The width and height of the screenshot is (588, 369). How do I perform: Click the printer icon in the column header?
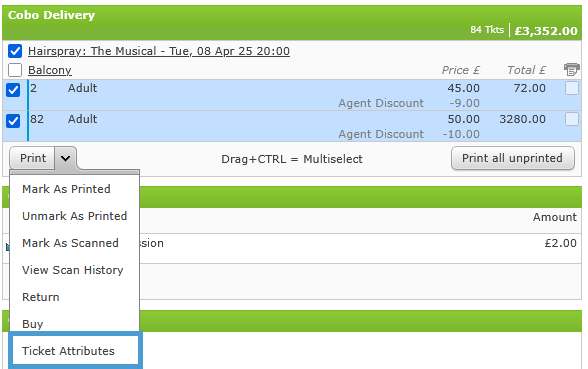tap(572, 69)
